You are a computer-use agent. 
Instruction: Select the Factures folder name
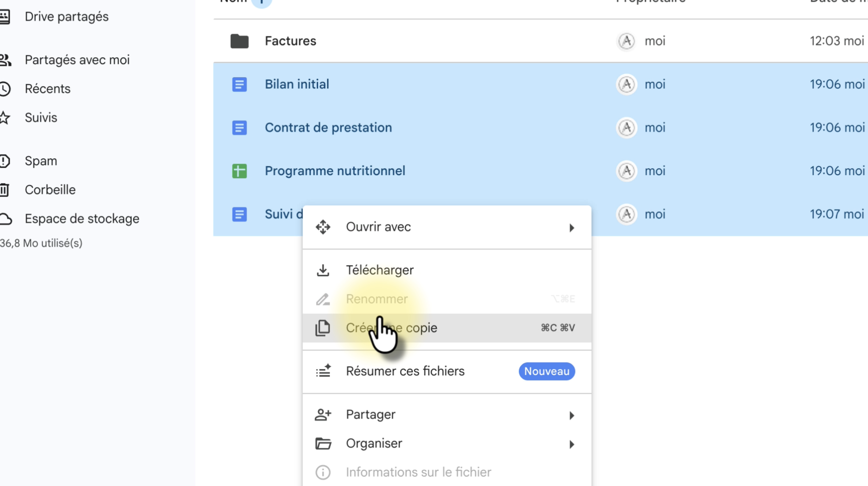pyautogui.click(x=290, y=41)
